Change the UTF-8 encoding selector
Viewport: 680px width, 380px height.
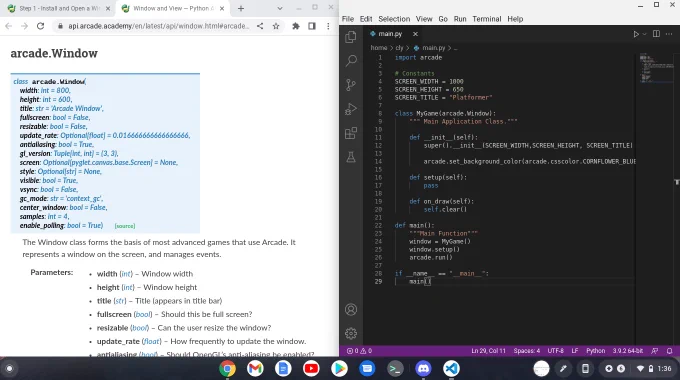tap(556, 351)
